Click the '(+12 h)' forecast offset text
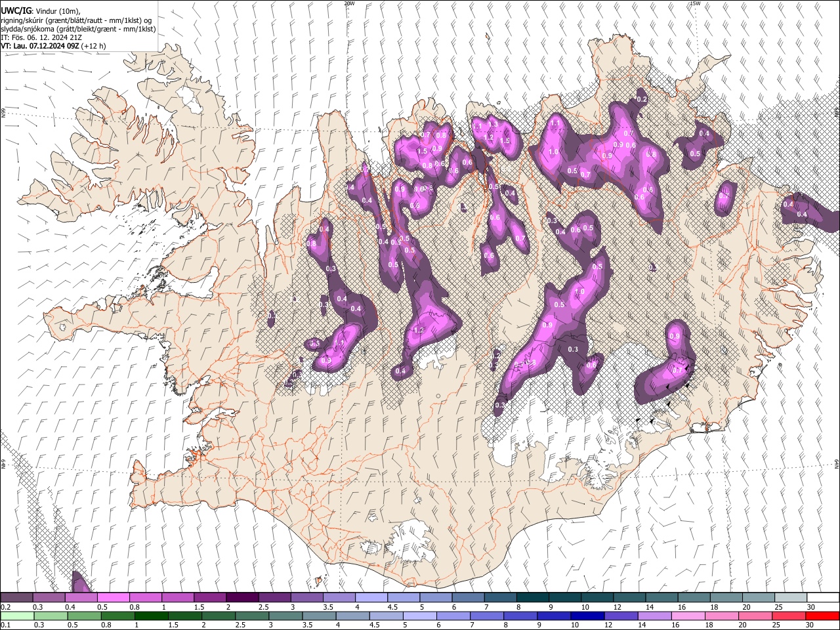 coord(93,46)
